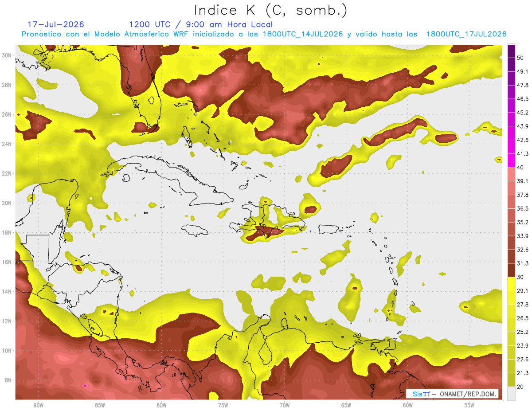Select colorbar value 32.6

(x=523, y=250)
